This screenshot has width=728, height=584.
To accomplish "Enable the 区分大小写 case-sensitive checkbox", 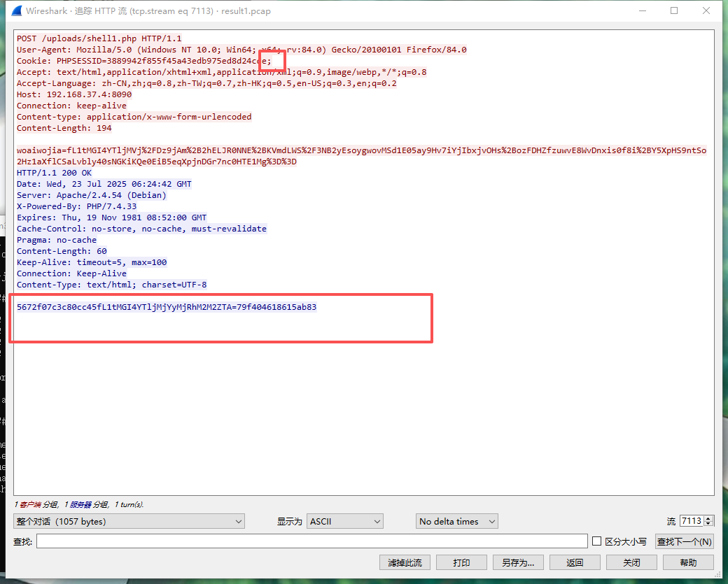I will (596, 541).
